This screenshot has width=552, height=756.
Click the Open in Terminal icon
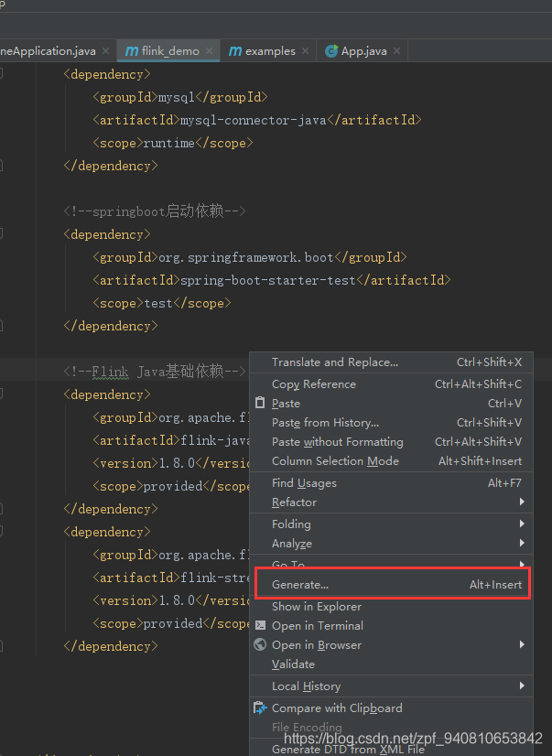click(x=260, y=625)
